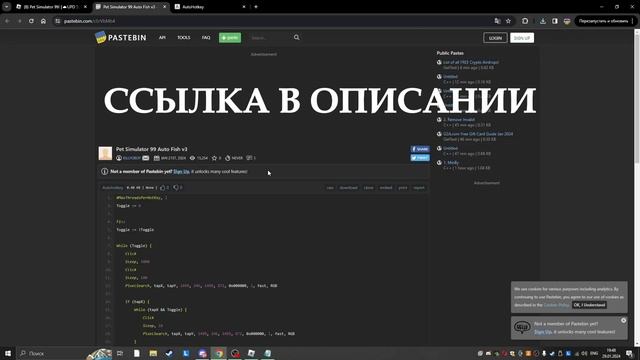
Task: Open the extensions puzzle icon
Action: point(525,21)
